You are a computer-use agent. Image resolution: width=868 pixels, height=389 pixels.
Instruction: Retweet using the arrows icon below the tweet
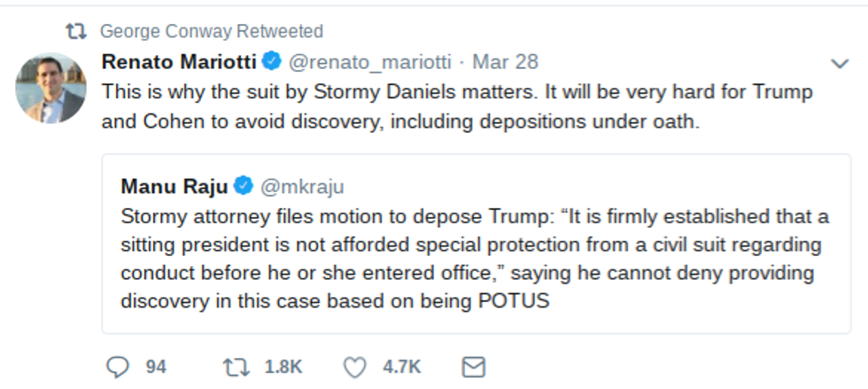click(234, 367)
